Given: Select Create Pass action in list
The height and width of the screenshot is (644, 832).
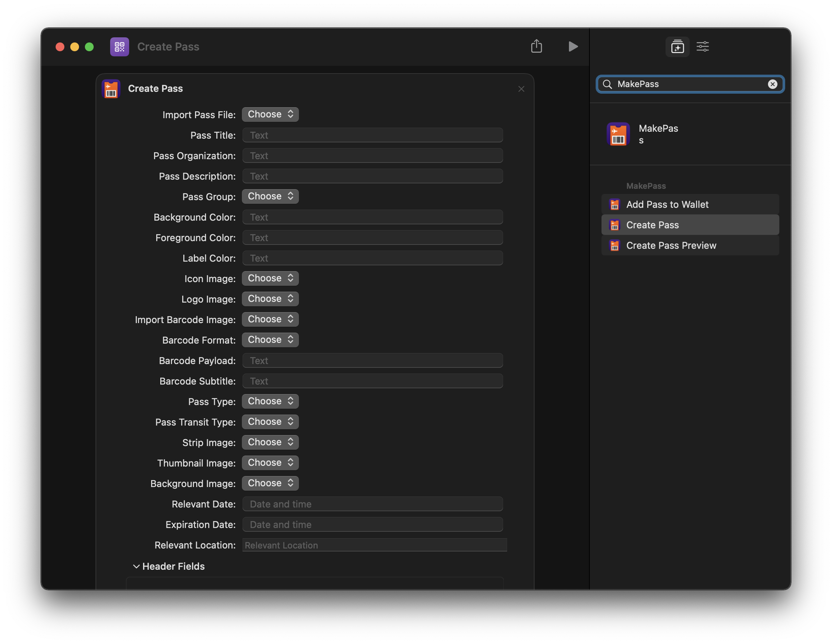Looking at the screenshot, I should point(690,225).
